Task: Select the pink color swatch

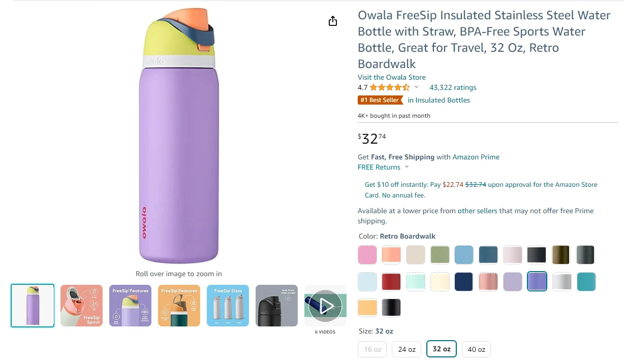Action: point(367,254)
